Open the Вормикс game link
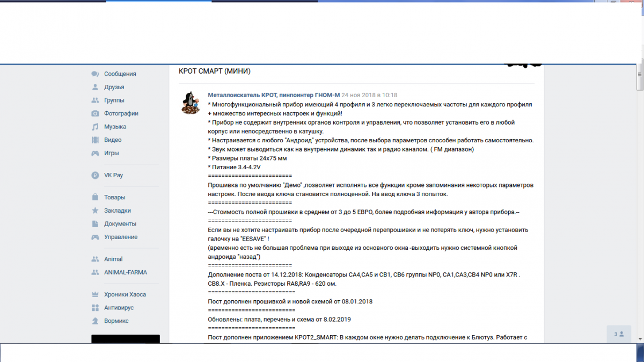 click(116, 321)
